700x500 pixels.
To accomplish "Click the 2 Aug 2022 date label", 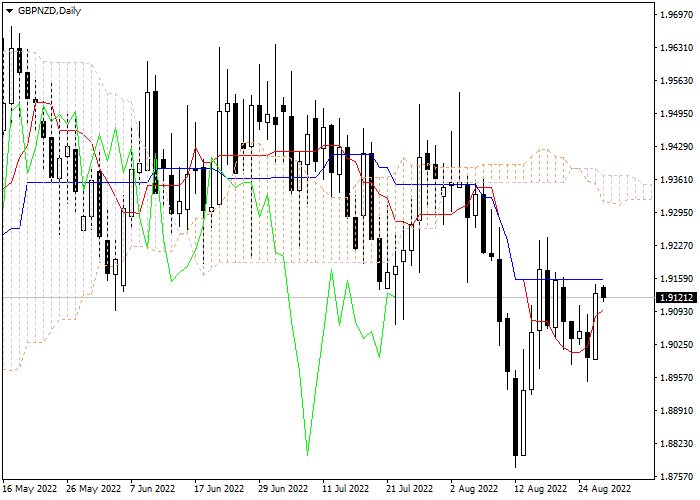I will pos(473,489).
